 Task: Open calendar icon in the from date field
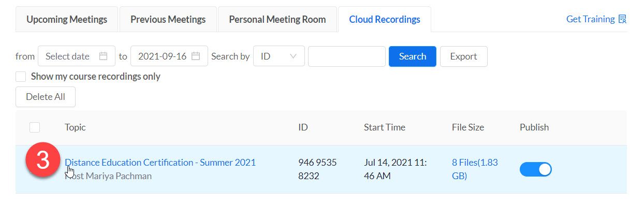(104, 56)
